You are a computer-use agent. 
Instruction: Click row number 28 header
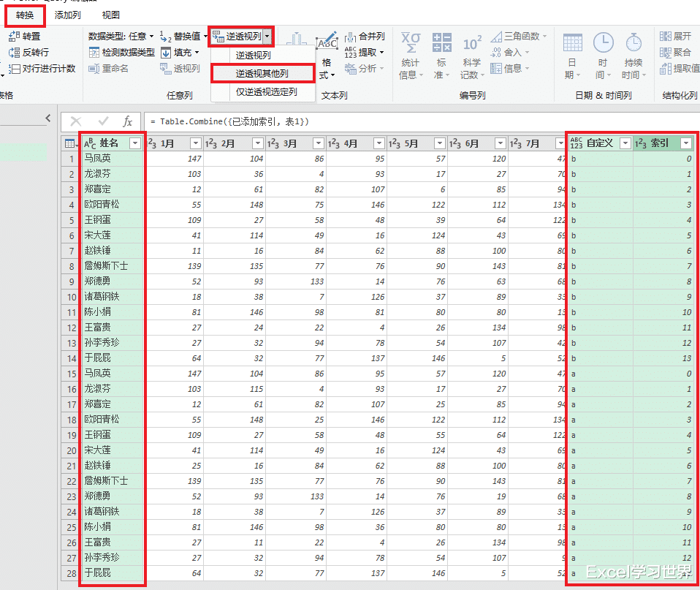coord(72,573)
